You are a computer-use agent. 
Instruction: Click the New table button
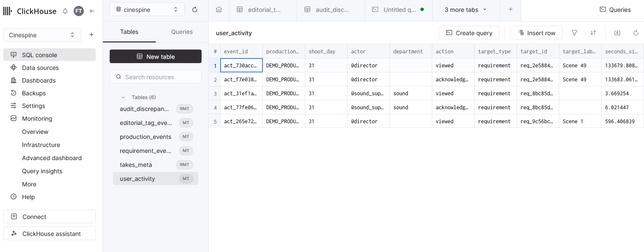pos(155,56)
